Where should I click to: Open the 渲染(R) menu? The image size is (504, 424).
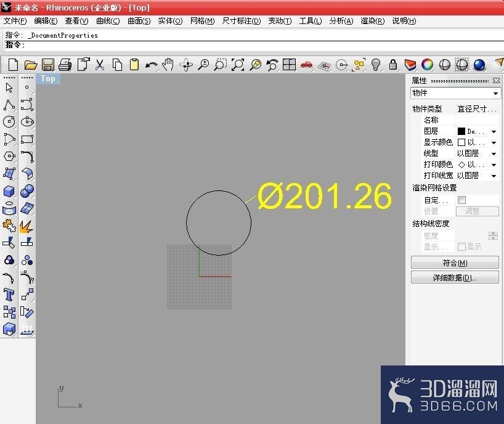[x=373, y=21]
